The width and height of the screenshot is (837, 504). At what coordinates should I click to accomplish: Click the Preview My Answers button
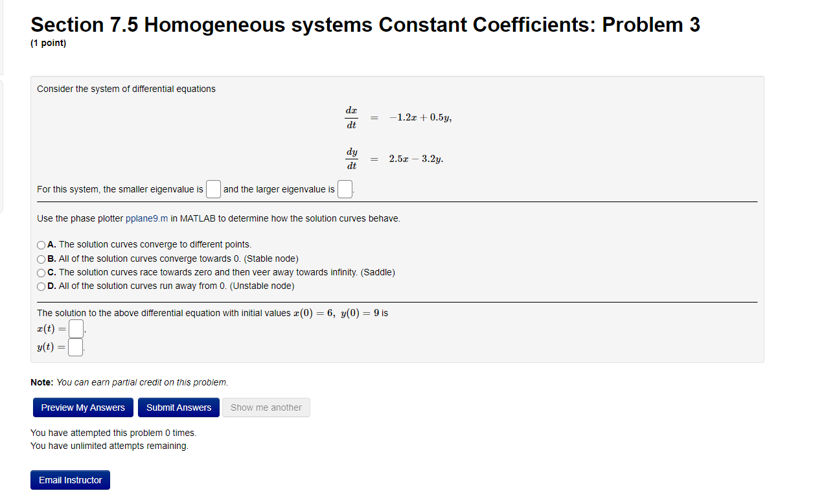tap(83, 407)
